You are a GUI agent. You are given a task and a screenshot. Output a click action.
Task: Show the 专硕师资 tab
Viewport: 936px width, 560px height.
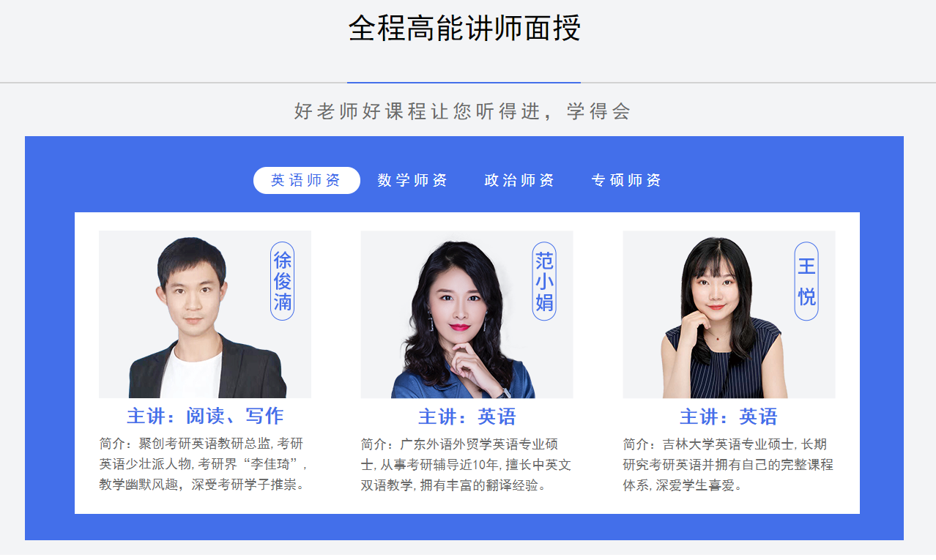(x=626, y=180)
